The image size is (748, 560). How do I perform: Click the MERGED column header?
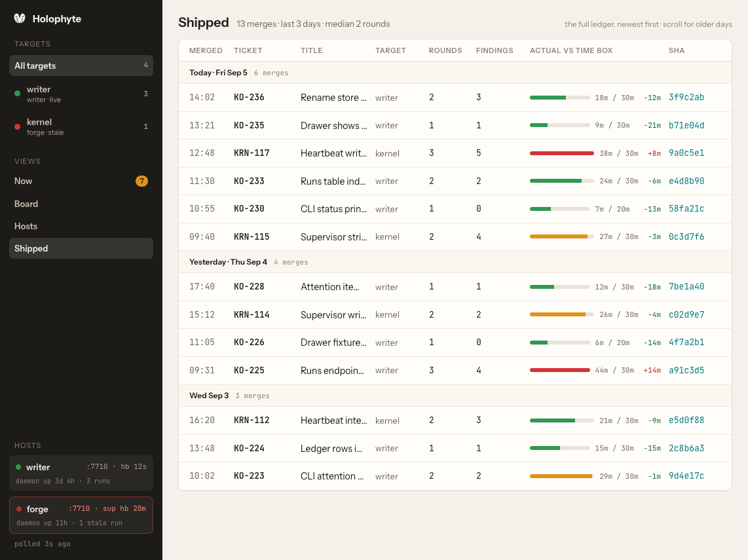click(206, 50)
